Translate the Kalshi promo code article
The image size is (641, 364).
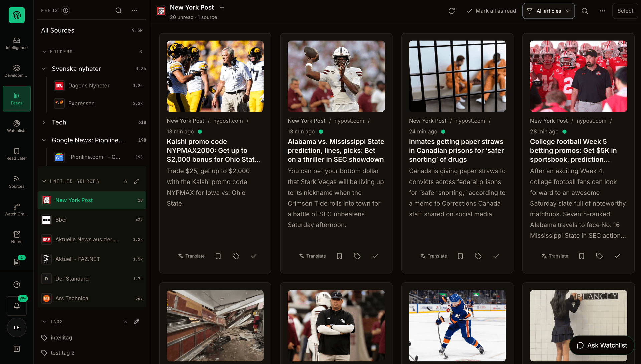pyautogui.click(x=191, y=256)
